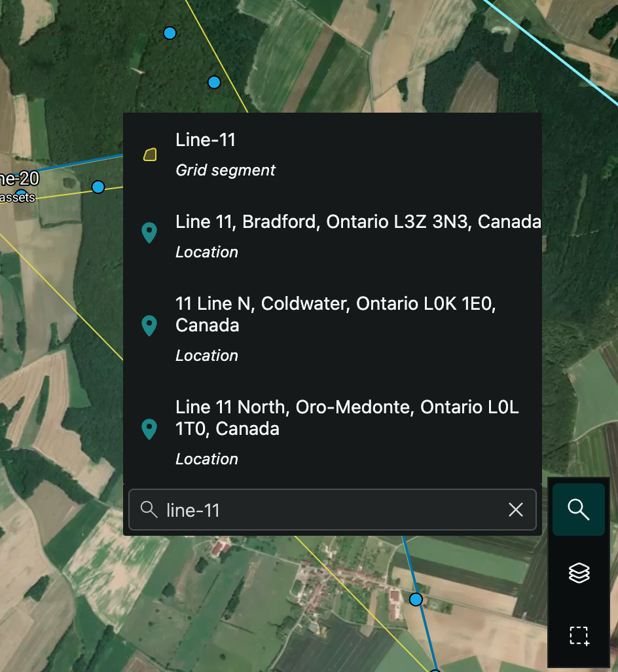Click the assets label on the map
The image size is (618, 672).
(18, 198)
